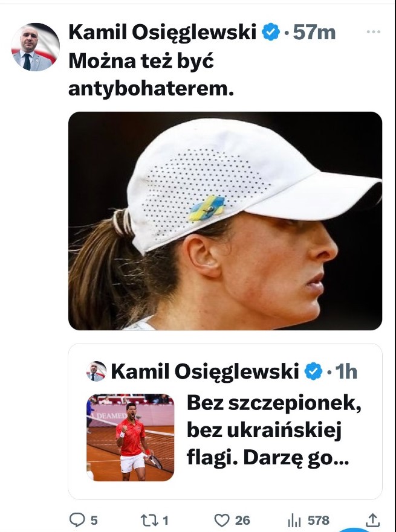Open the main author name Kamil Osięglewski

[163, 33]
